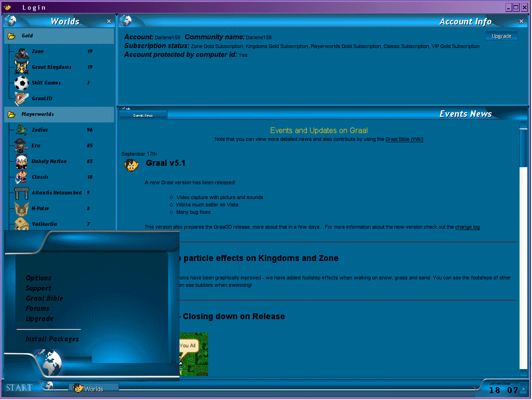Click the Era gangster character icon

(21, 145)
